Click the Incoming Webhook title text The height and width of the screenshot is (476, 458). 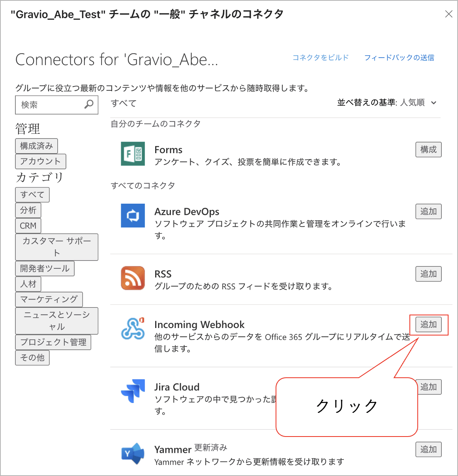(x=199, y=325)
